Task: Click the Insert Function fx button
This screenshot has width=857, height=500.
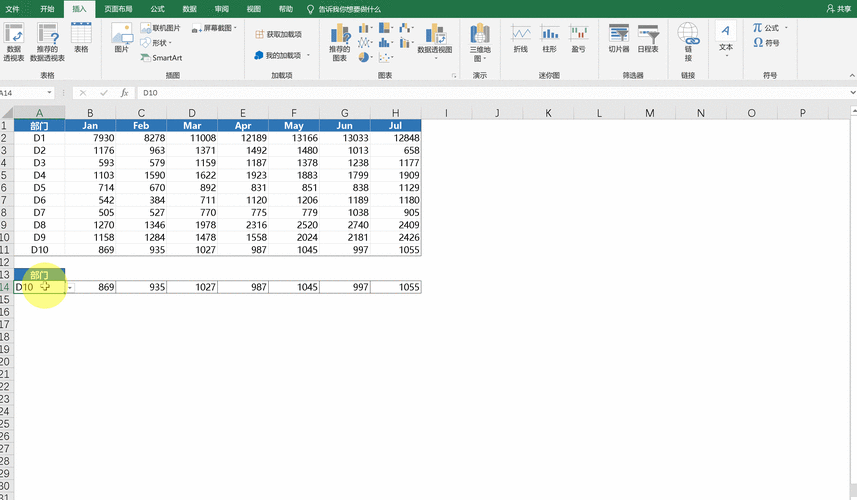Action: pyautogui.click(x=125, y=93)
